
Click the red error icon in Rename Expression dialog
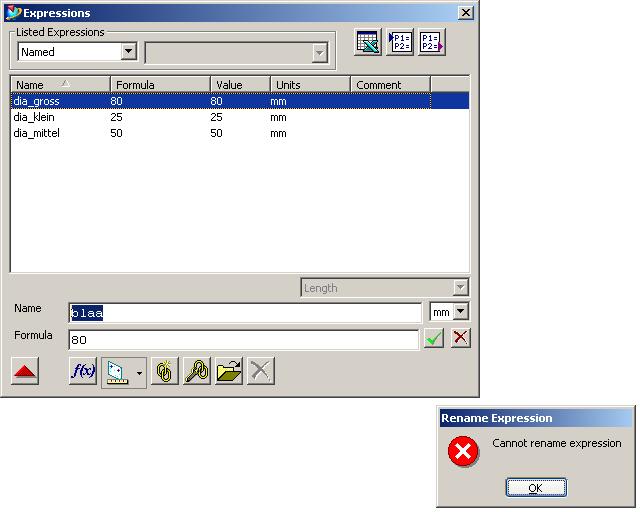(x=463, y=452)
